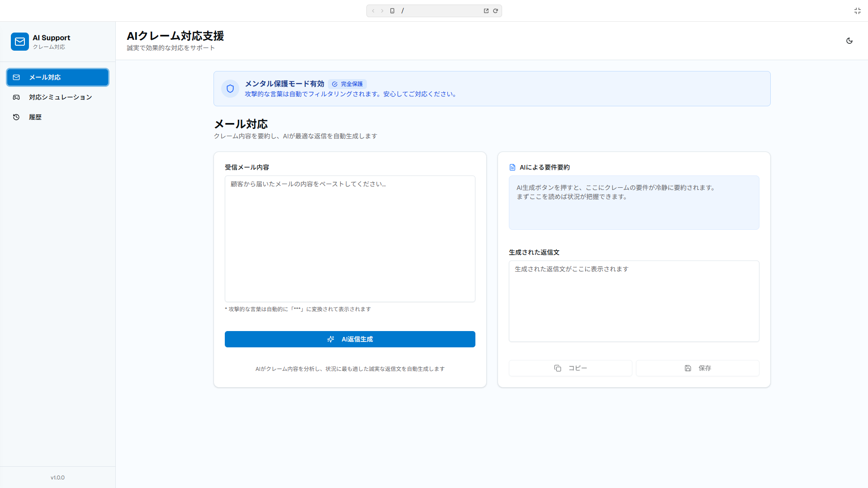868x488 pixels.
Task: Focus the 受信メール内容 text area
Action: point(350,239)
